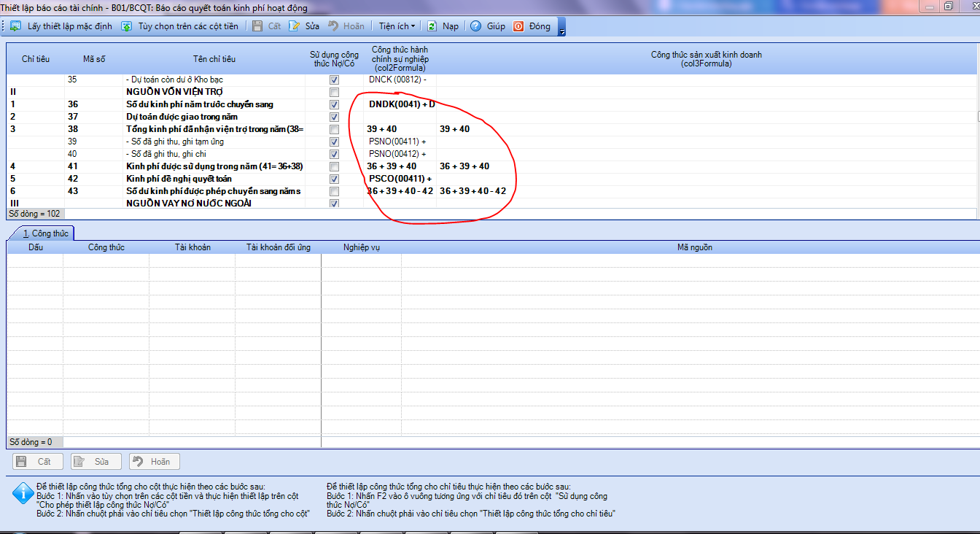The image size is (980, 534).
Task: Select the PSNO(00411) + formula cell
Action: (x=400, y=142)
